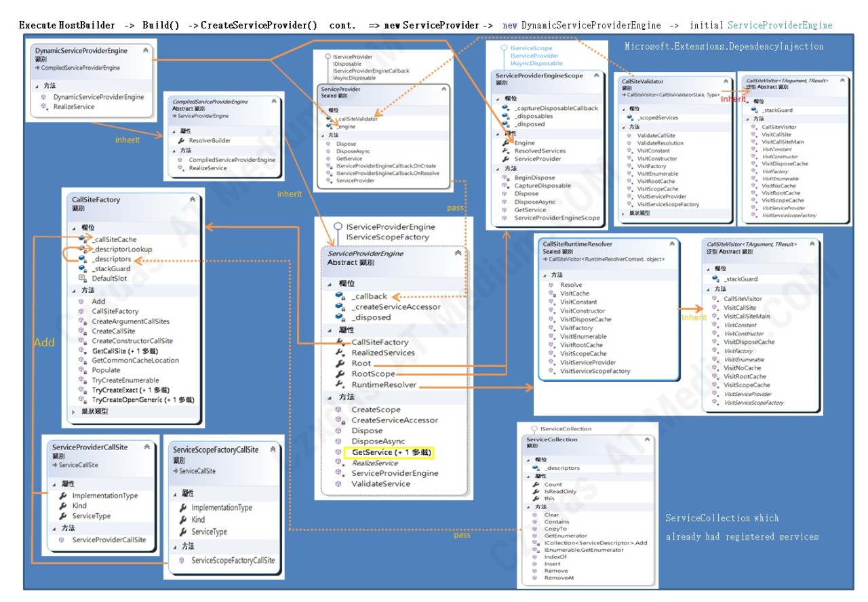Select GetCommonCacheLocation member in CallSiteFactory
This screenshot has width=868, height=602.
pyautogui.click(x=135, y=361)
